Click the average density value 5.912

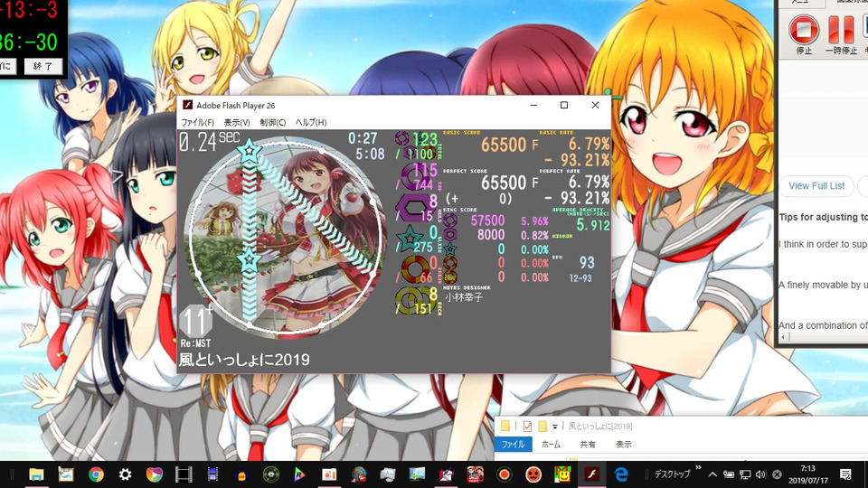point(592,225)
